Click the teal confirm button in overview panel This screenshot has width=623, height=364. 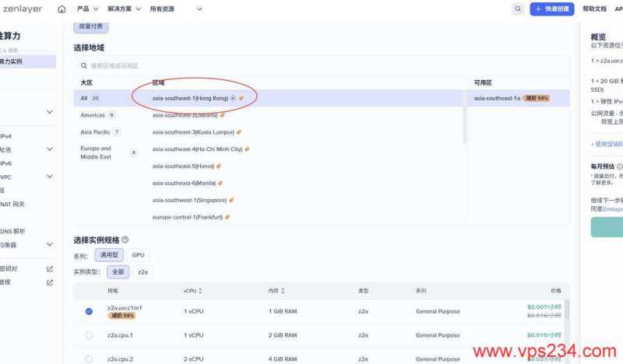tap(607, 227)
